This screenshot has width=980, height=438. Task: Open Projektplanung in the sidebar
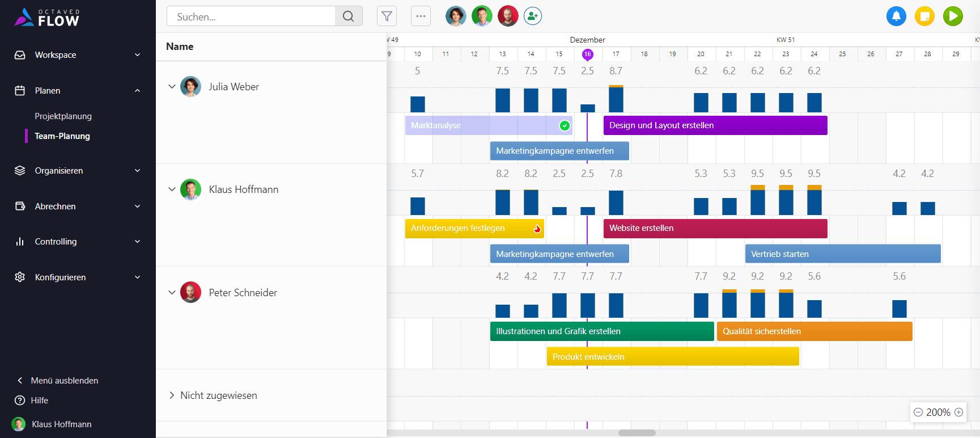pos(63,116)
